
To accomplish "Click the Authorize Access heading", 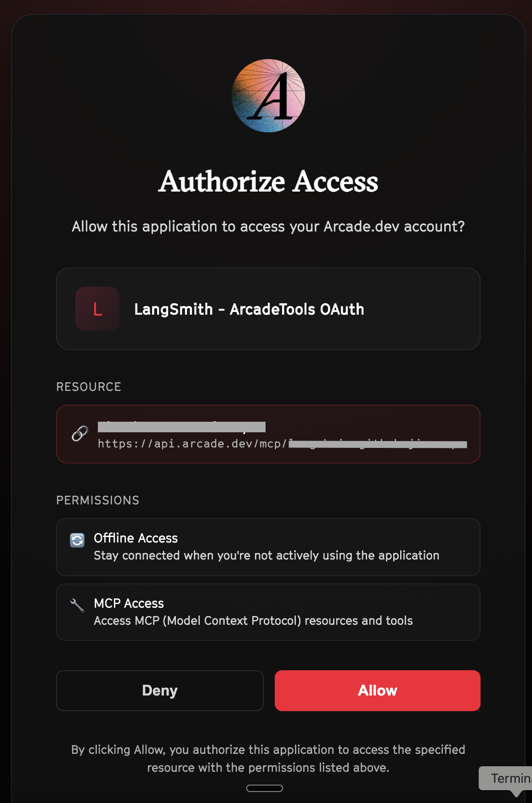I will (x=268, y=182).
